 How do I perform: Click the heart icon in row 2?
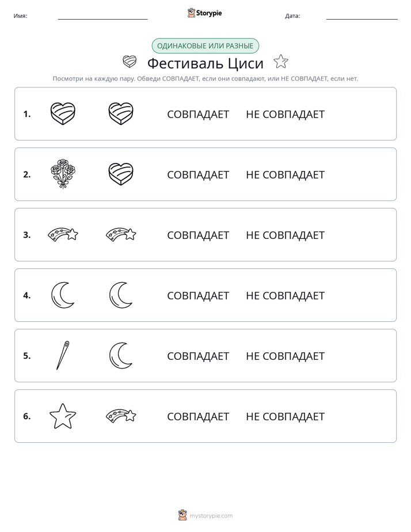(121, 174)
